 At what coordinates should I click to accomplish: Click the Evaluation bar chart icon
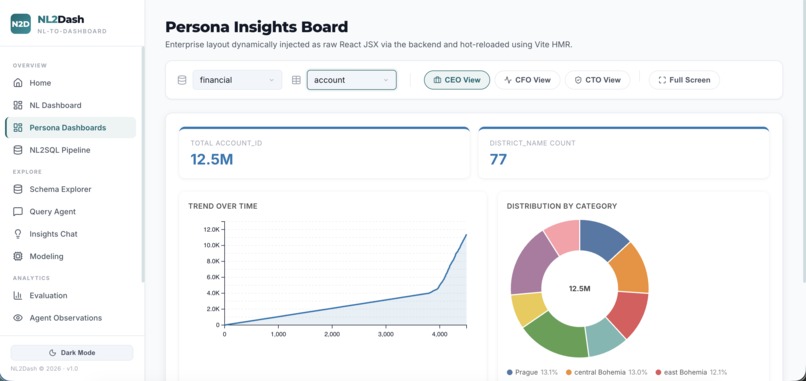click(x=18, y=296)
